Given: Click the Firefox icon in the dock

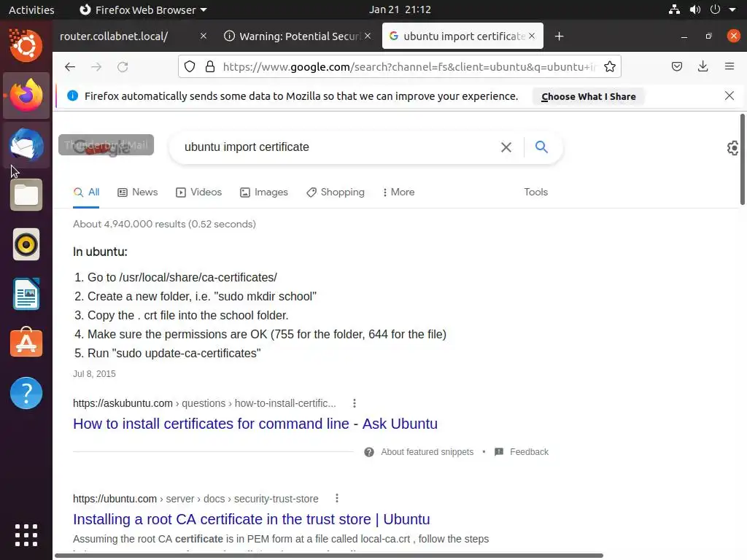Looking at the screenshot, I should pyautogui.click(x=26, y=96).
